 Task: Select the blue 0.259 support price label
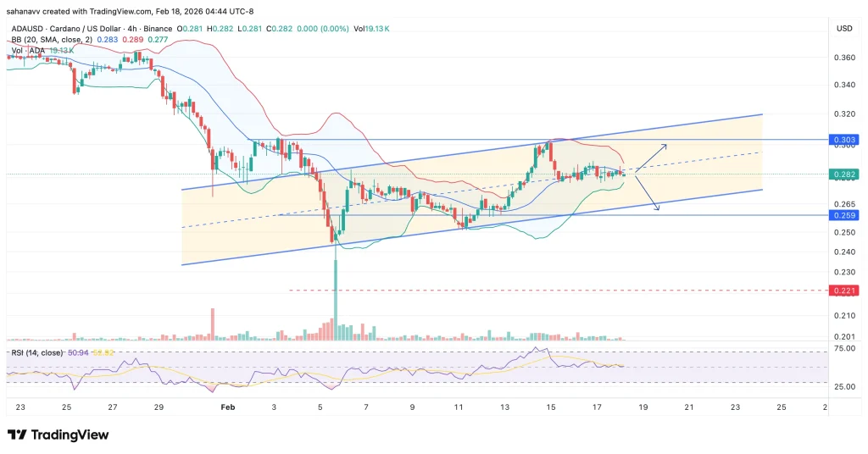[x=845, y=216]
